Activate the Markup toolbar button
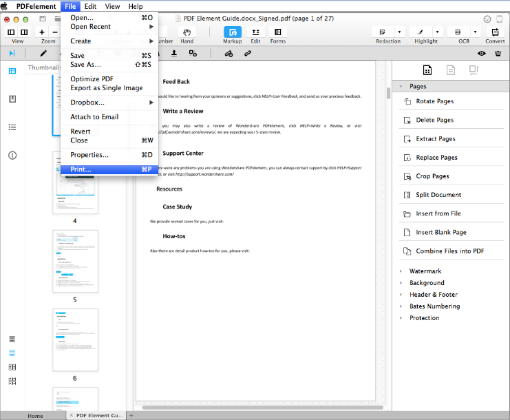 [x=233, y=32]
